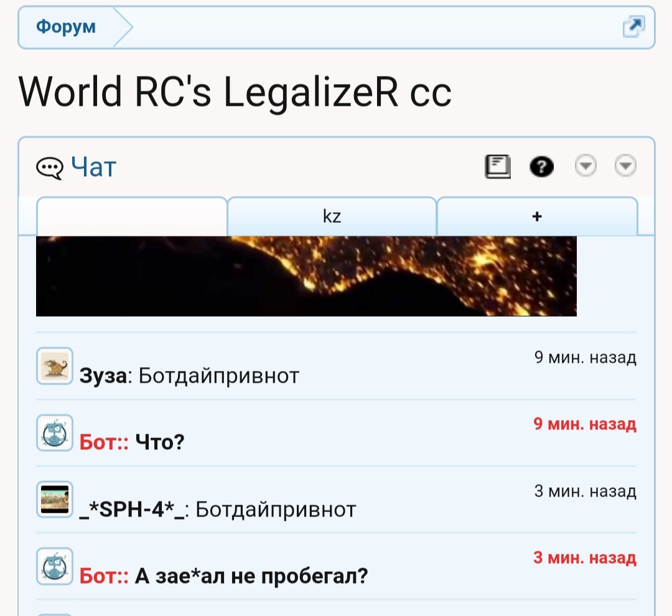Add a new chat tab with plus
Screen dimensions: 672x616
point(537,217)
